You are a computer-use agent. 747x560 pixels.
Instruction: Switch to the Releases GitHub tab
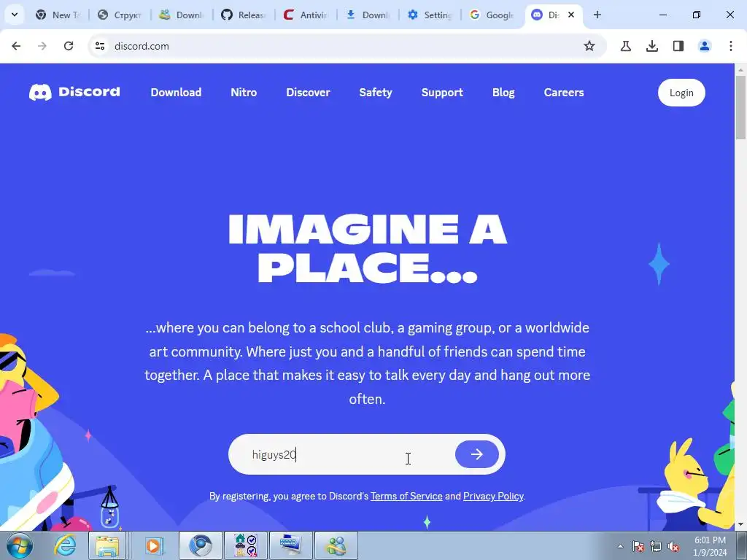coord(243,15)
